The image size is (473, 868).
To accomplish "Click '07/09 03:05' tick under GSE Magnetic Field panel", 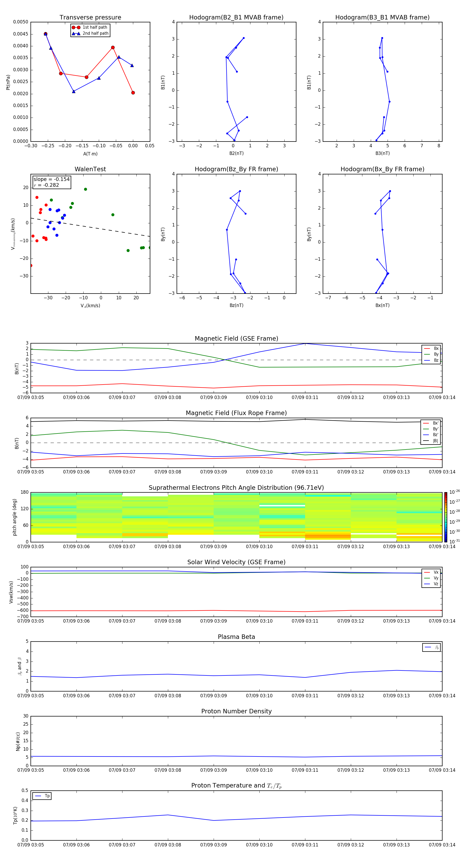I will [x=31, y=398].
